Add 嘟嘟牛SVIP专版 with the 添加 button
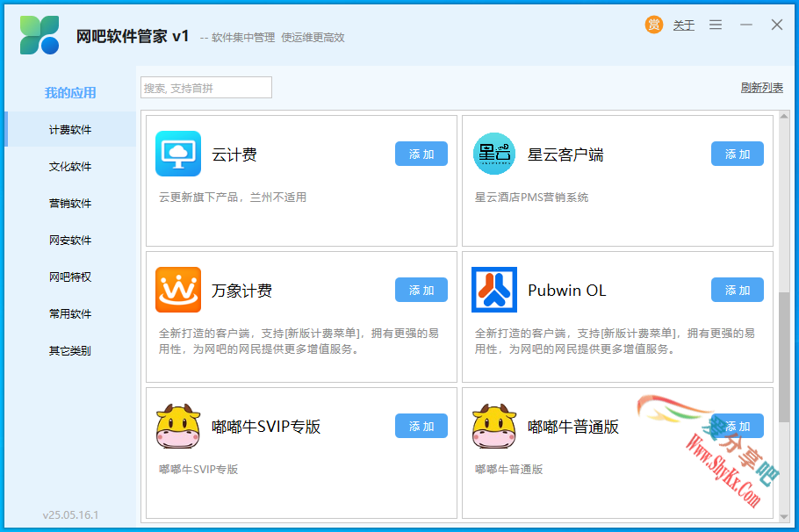799x532 pixels. coord(421,426)
